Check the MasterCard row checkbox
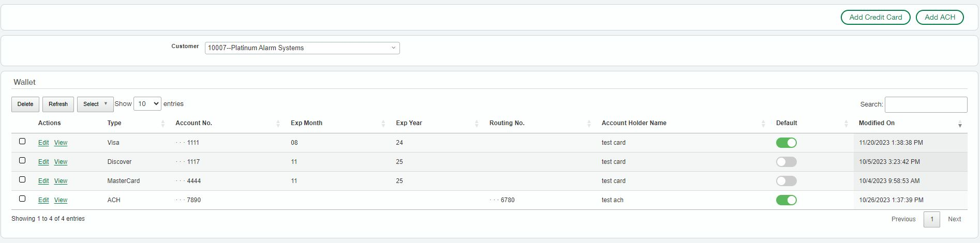 point(22,179)
